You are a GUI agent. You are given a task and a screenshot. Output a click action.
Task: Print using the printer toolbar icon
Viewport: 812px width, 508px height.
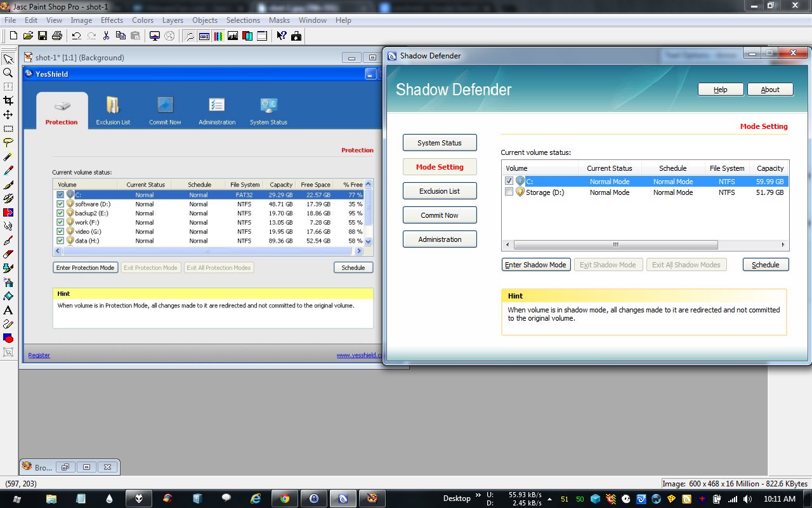[x=57, y=36]
